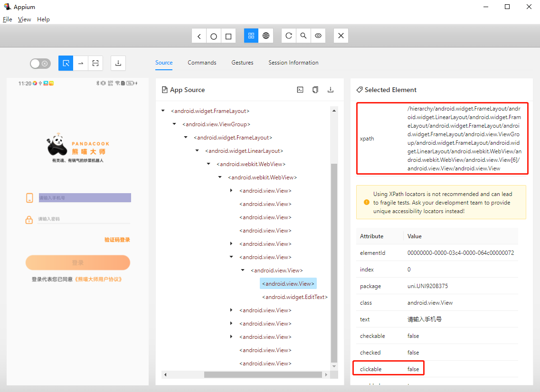Open the Search for element tool

tap(303, 36)
